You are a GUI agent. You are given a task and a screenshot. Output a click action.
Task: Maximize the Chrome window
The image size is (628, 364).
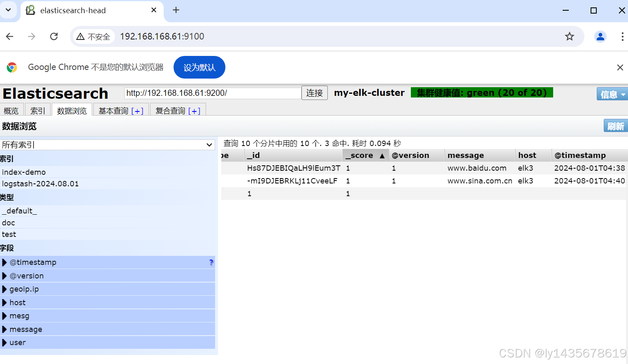(593, 10)
